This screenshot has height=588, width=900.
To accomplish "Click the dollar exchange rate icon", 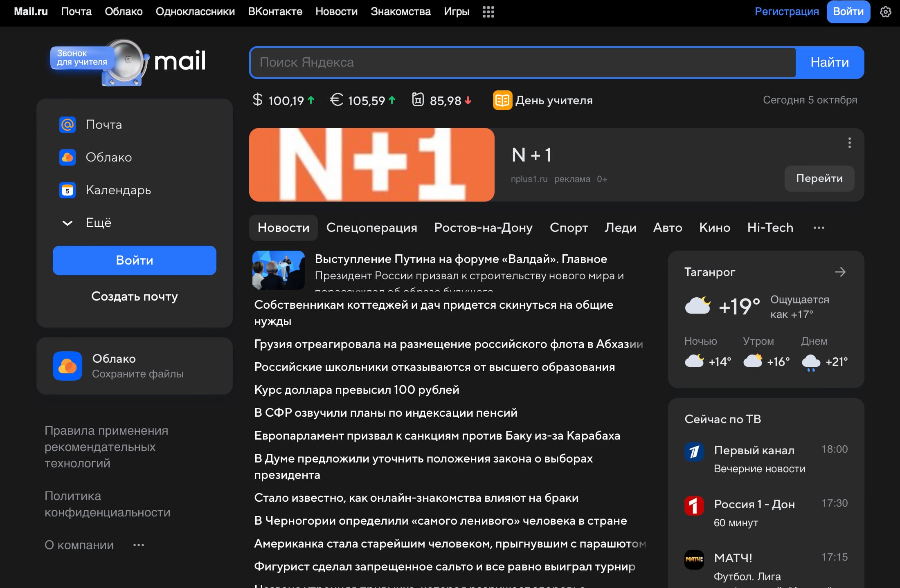I will [257, 100].
